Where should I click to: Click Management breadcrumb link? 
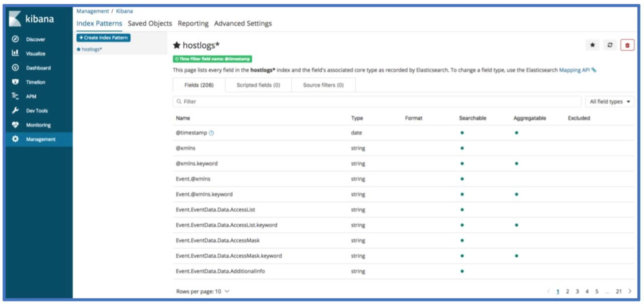(x=93, y=11)
